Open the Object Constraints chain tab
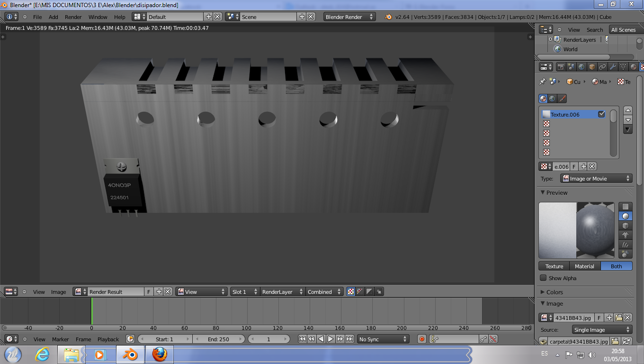Image resolution: width=644 pixels, height=364 pixels. [602, 67]
